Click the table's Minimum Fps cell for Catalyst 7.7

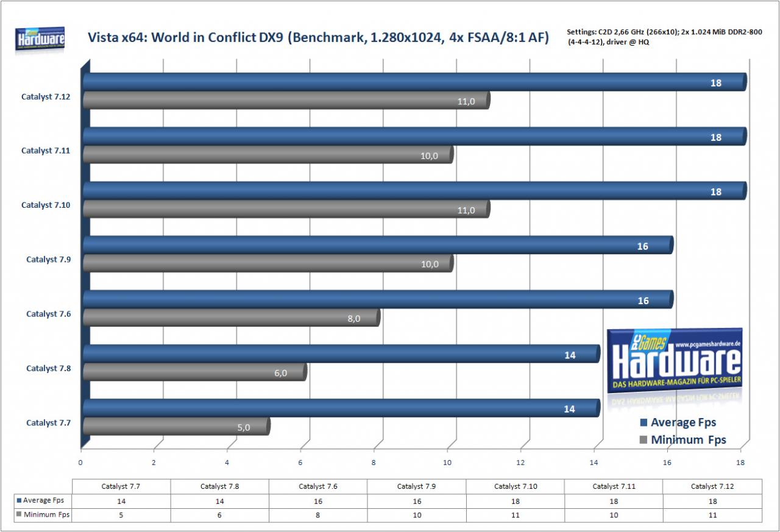[121, 516]
